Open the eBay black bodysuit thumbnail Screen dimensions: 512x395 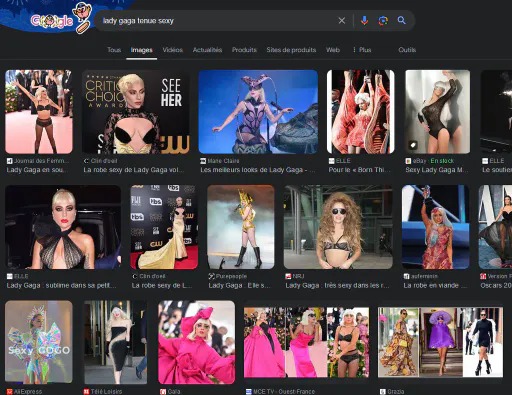(437, 112)
